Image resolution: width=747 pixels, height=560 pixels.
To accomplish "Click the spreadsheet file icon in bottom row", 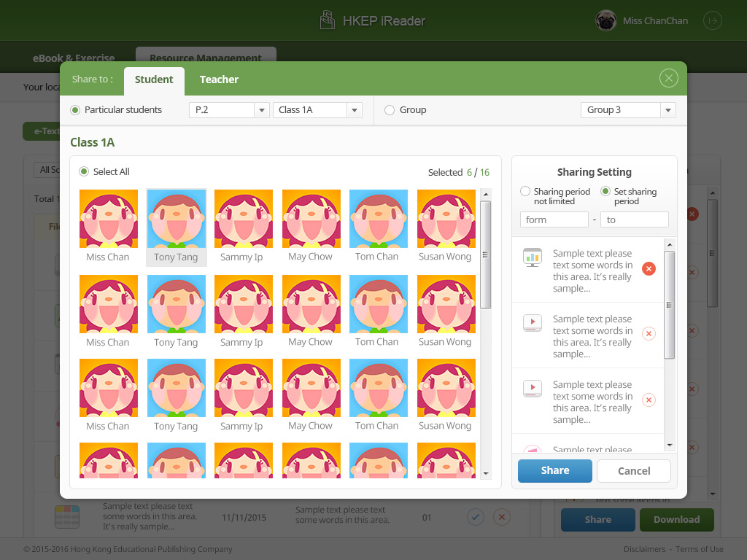I will (66, 517).
